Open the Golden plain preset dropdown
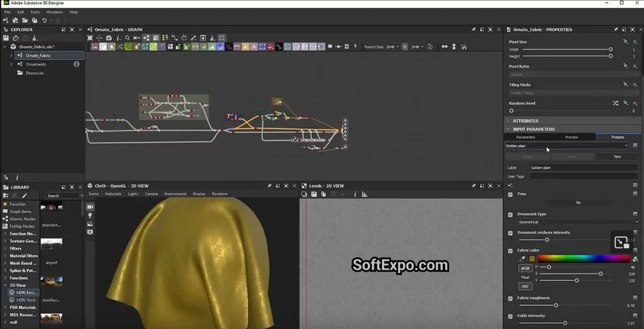Image resolution: width=644 pixels, height=329 pixels. point(567,146)
